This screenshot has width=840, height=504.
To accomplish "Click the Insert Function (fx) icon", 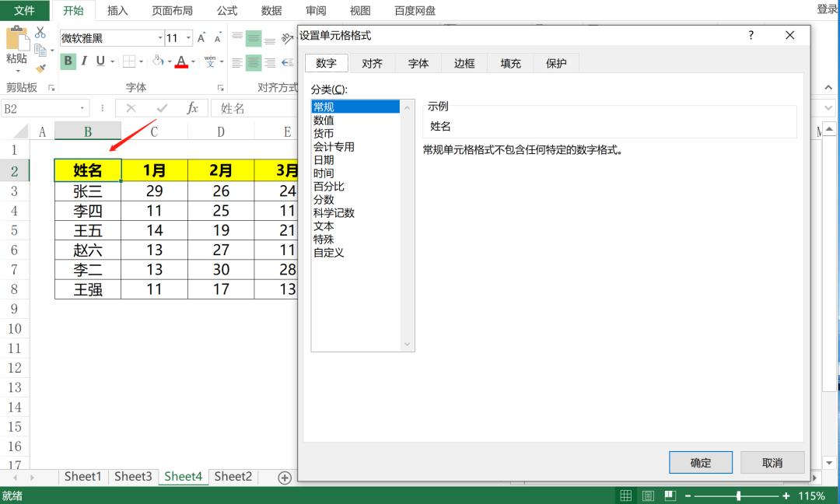I will pos(192,108).
